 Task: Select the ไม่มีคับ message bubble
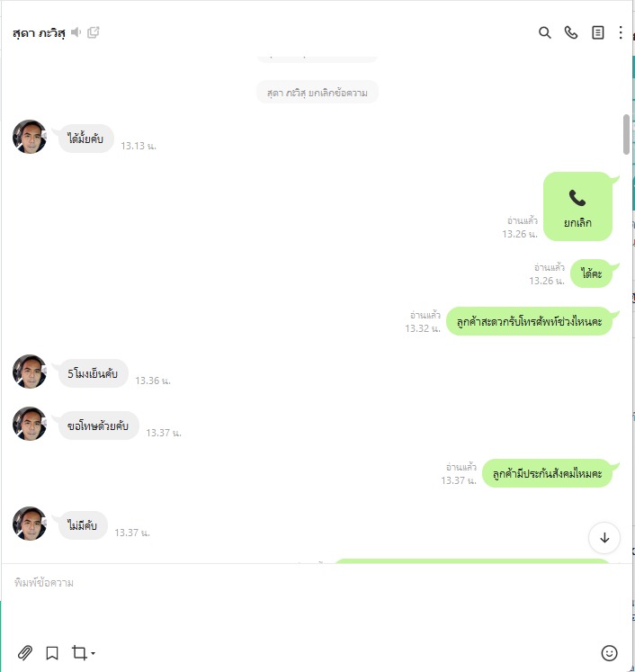coord(82,525)
